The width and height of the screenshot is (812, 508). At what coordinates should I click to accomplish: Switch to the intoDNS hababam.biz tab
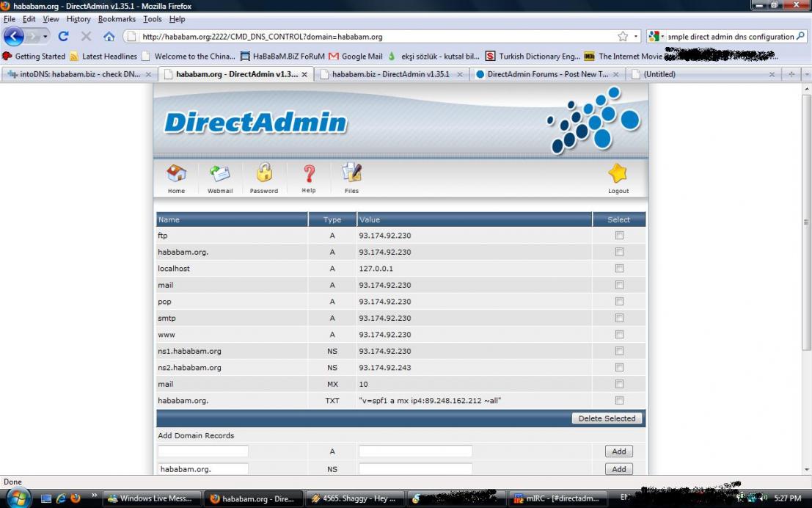[x=79, y=74]
